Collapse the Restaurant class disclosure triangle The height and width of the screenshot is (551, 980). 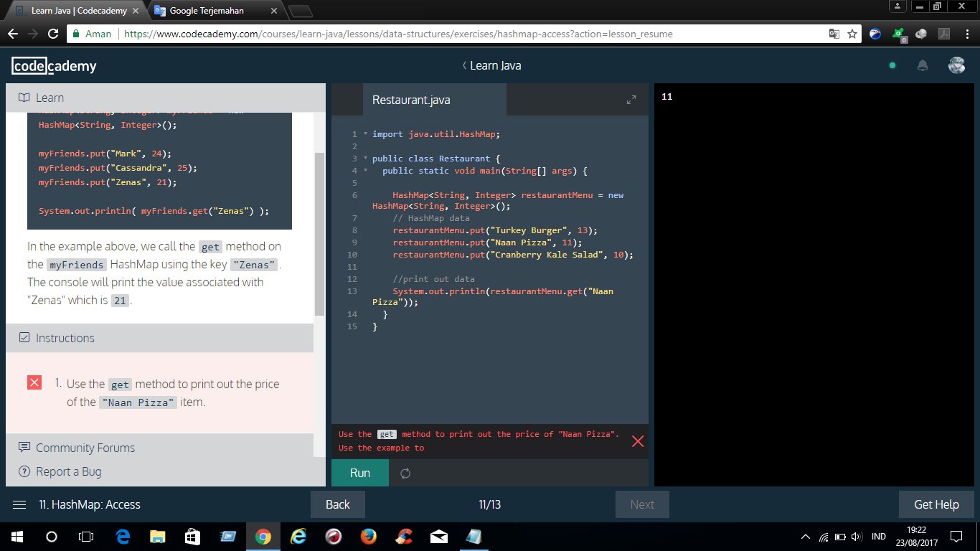(365, 159)
